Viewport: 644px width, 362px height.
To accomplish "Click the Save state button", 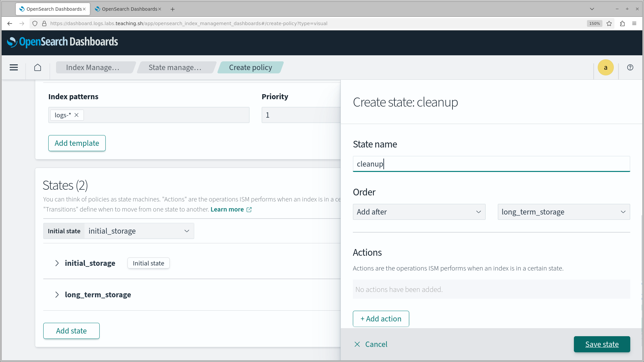I will click(602, 344).
